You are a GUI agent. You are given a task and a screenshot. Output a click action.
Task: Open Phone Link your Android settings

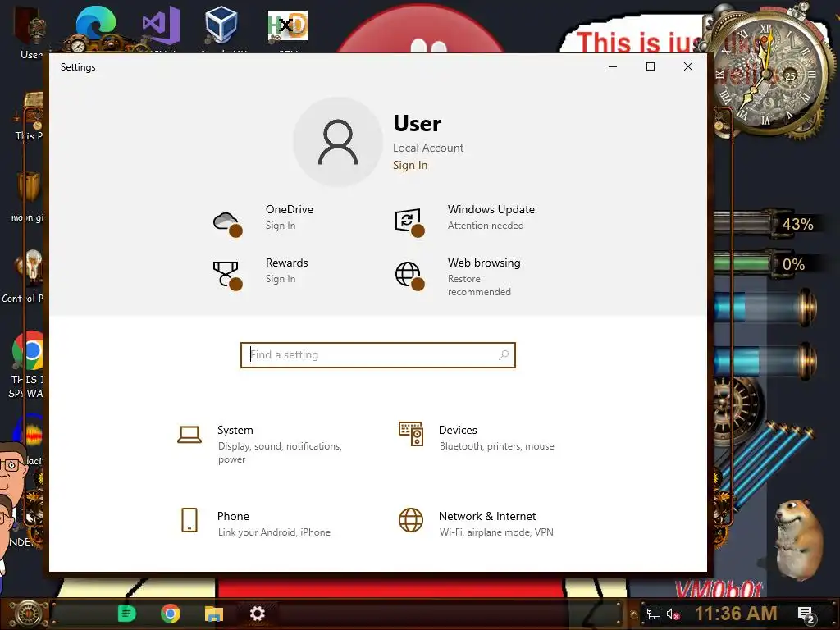tap(274, 532)
